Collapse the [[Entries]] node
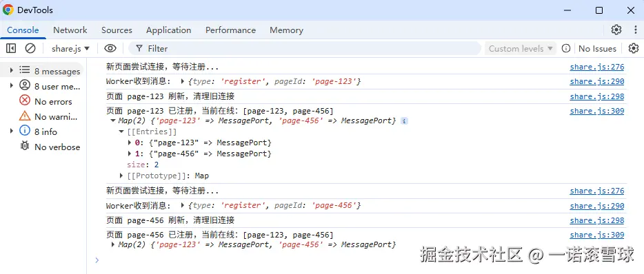 pos(121,131)
